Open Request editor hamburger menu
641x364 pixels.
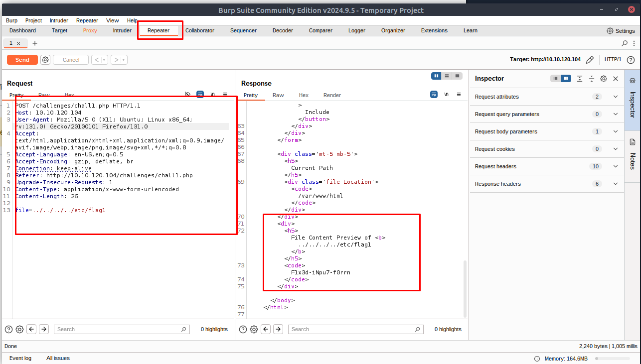point(225,94)
